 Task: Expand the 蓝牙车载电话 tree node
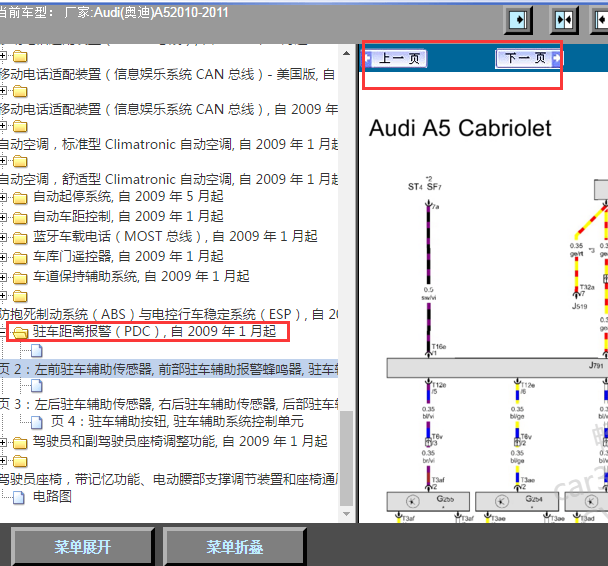click(3, 237)
